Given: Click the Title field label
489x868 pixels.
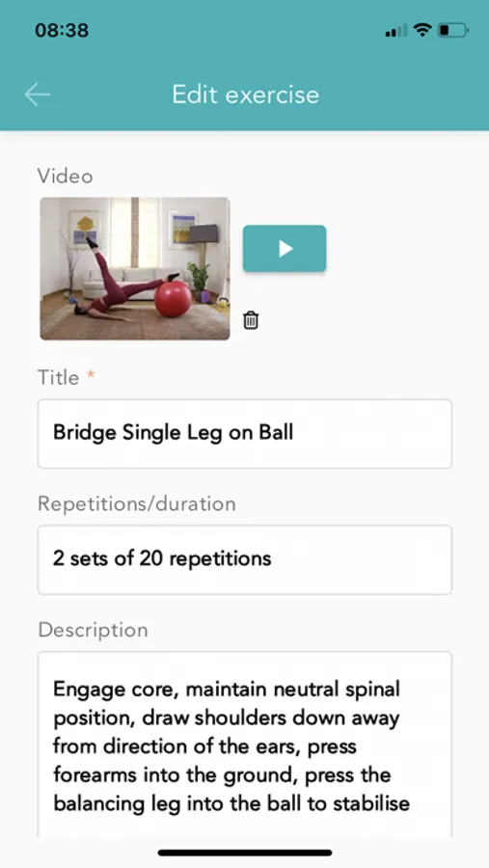Looking at the screenshot, I should pos(58,377).
